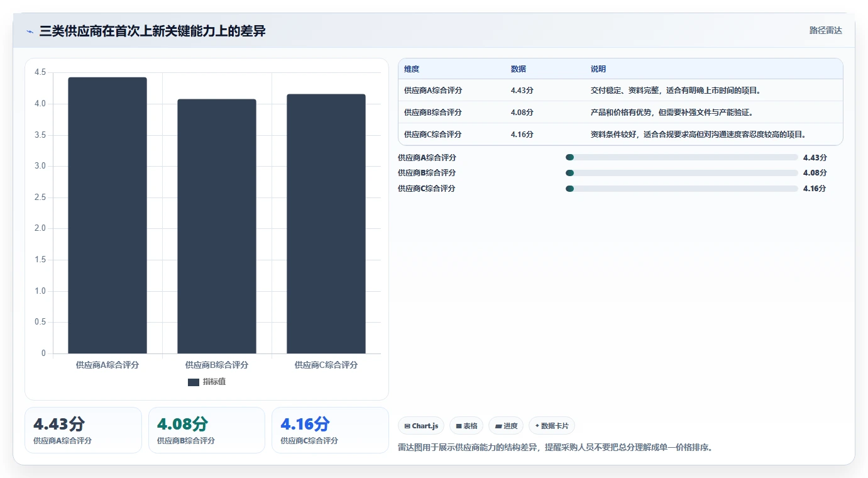Click the 说明 column header
The width and height of the screenshot is (868, 478).
[x=598, y=69]
